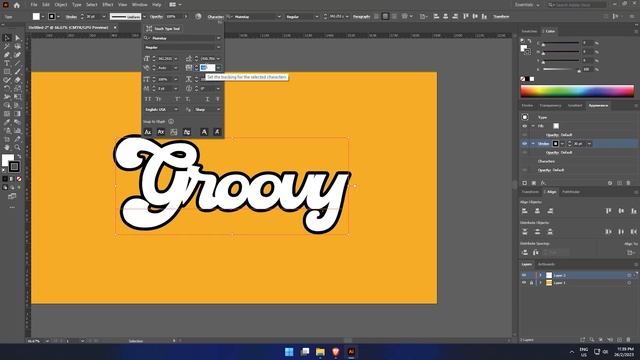Open the font style Regular dropdown in panel
Screen dimensions: 640x360
coord(218,47)
